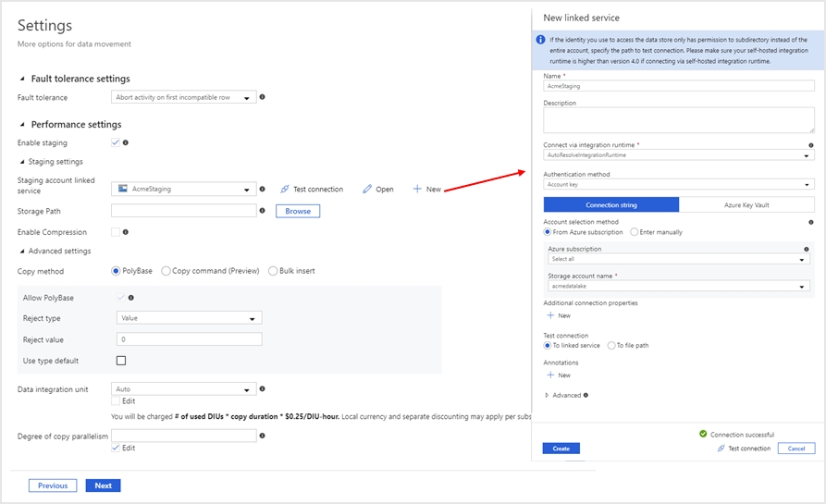Screen dimensions: 826x504
Task: Click info icon beside Connect via integration runtime
Action: pos(810,145)
